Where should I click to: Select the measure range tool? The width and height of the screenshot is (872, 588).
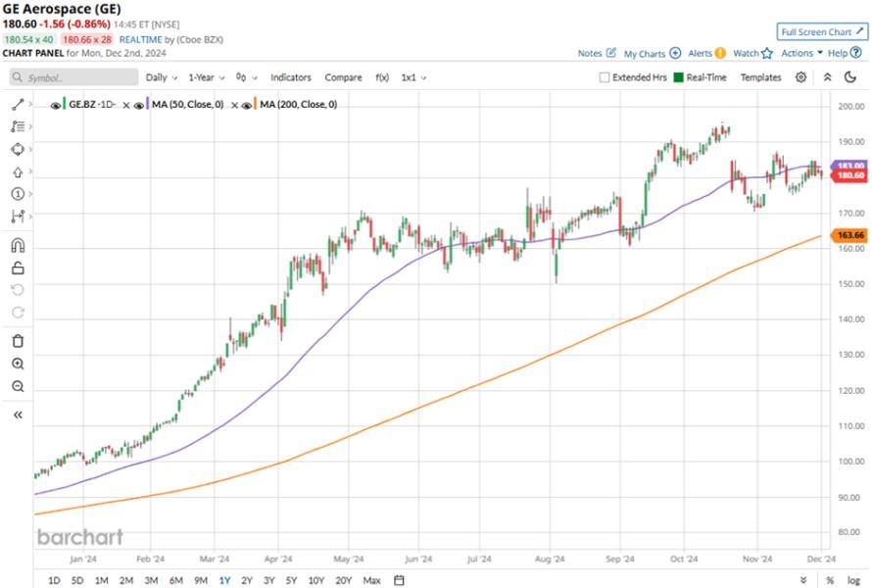coord(18,216)
